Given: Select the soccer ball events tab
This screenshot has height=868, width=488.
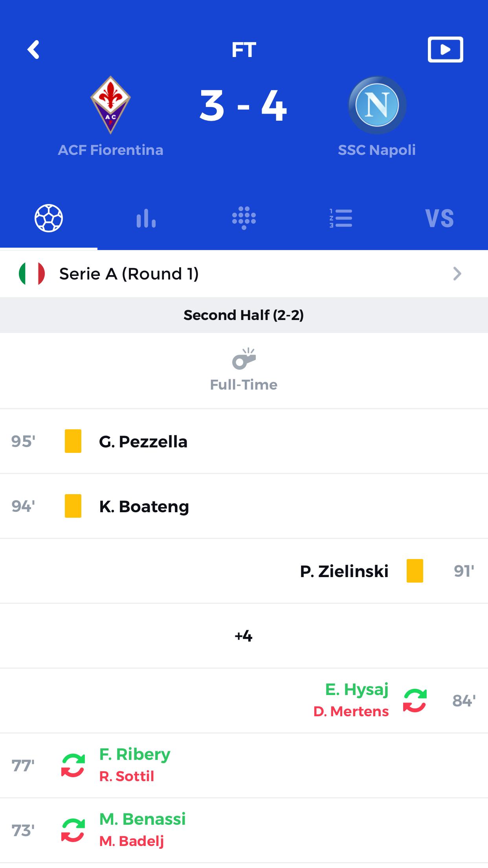Looking at the screenshot, I should [49, 218].
